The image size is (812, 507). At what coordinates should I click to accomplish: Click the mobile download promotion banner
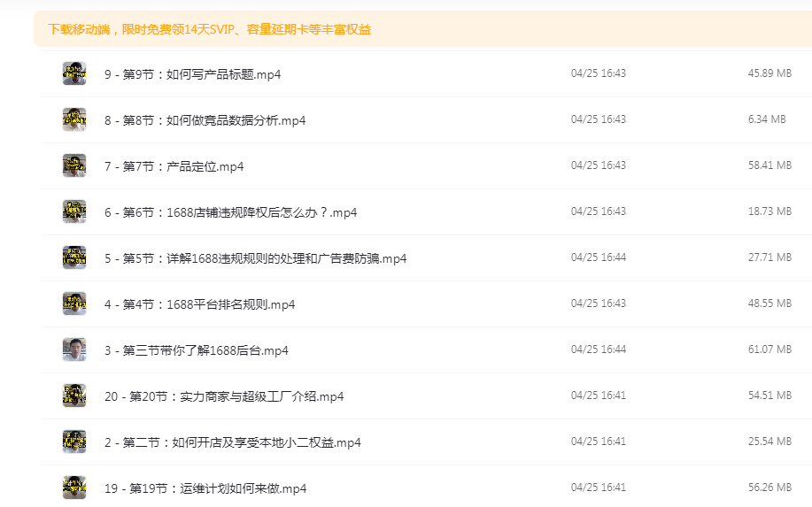coord(210,29)
